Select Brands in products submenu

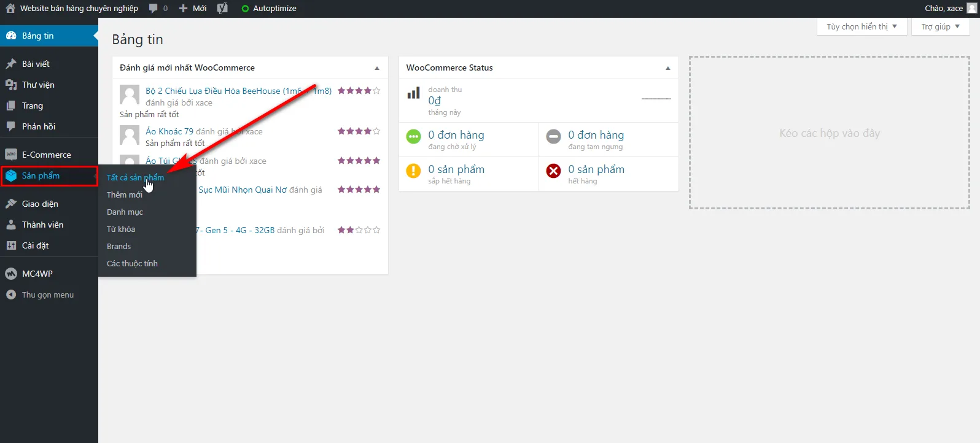click(x=119, y=246)
